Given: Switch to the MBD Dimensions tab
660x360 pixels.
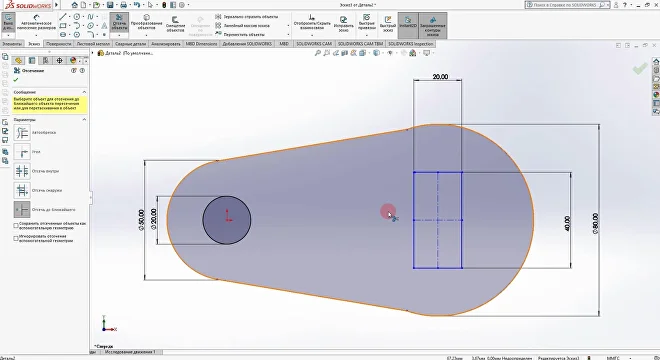Looking at the screenshot, I should [202, 43].
